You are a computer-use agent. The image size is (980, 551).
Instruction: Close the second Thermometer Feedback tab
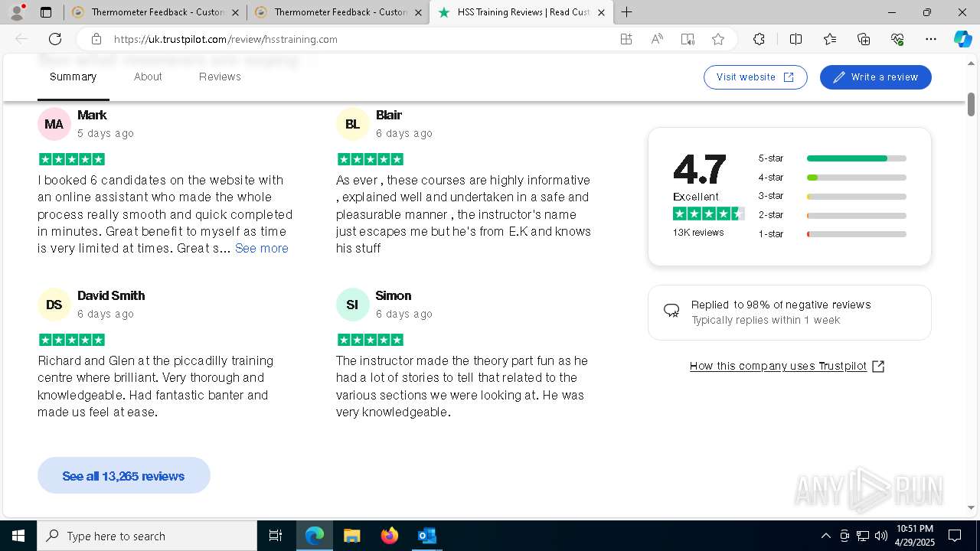[x=419, y=12]
